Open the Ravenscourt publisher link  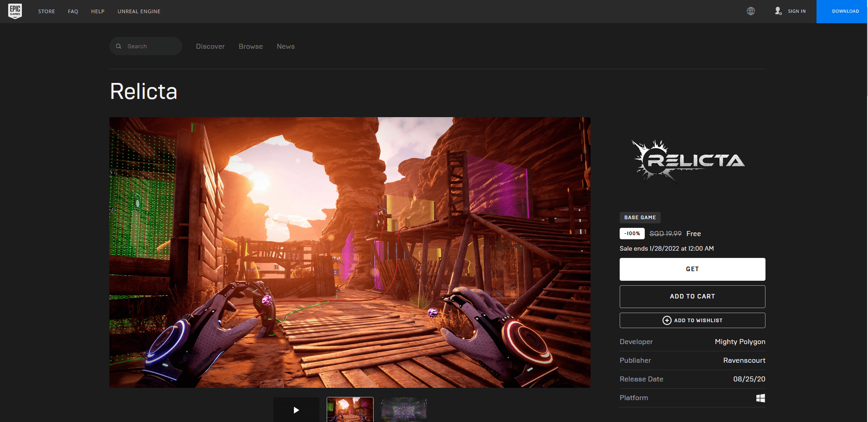coord(744,360)
